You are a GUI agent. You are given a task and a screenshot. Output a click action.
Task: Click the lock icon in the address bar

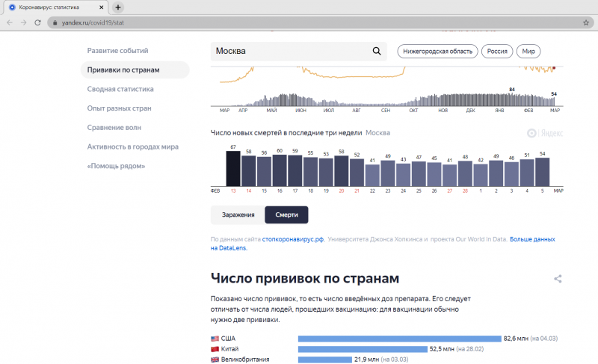tap(55, 22)
